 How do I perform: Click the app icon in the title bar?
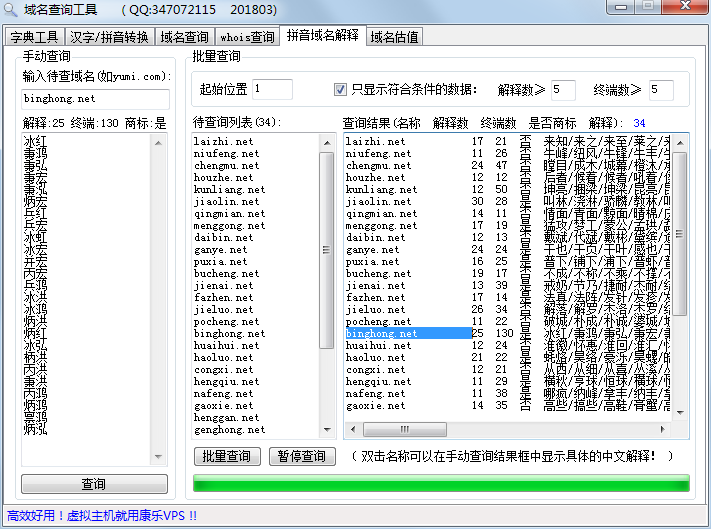point(11,10)
